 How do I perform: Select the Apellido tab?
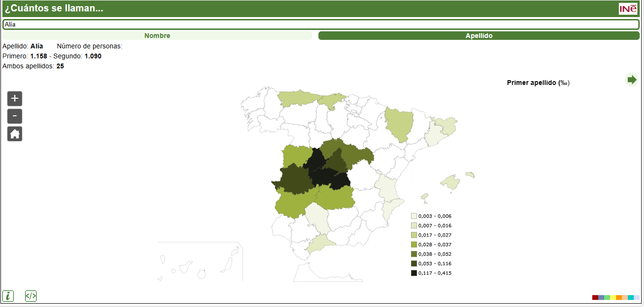(479, 36)
